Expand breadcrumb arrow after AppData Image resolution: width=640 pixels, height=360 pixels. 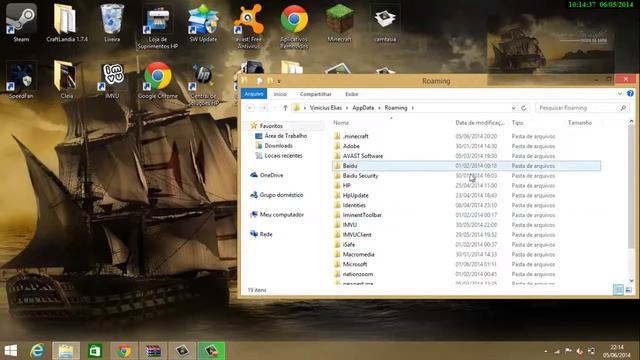pos(379,108)
